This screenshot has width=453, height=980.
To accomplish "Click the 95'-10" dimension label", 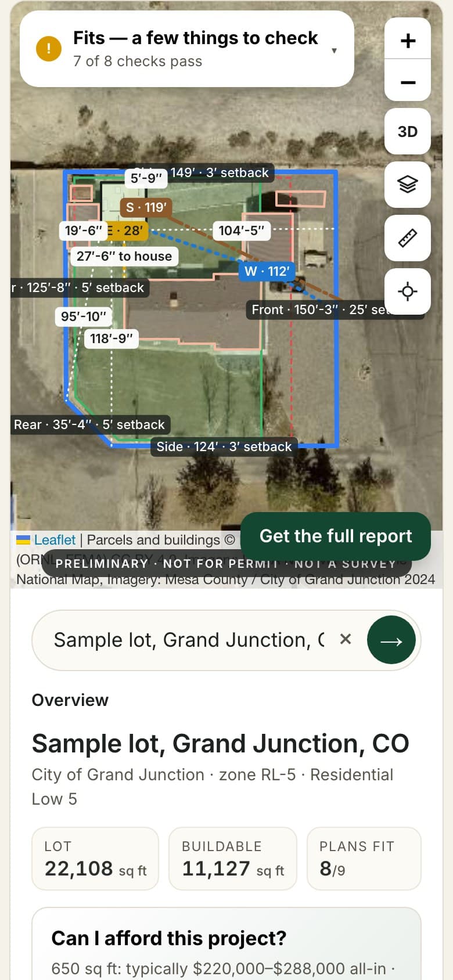I will tap(84, 316).
